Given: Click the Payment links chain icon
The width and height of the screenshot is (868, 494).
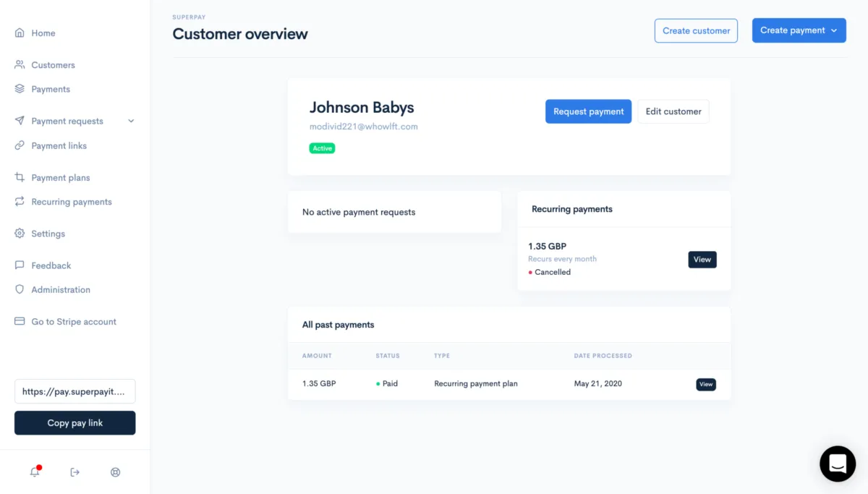Looking at the screenshot, I should (x=20, y=145).
